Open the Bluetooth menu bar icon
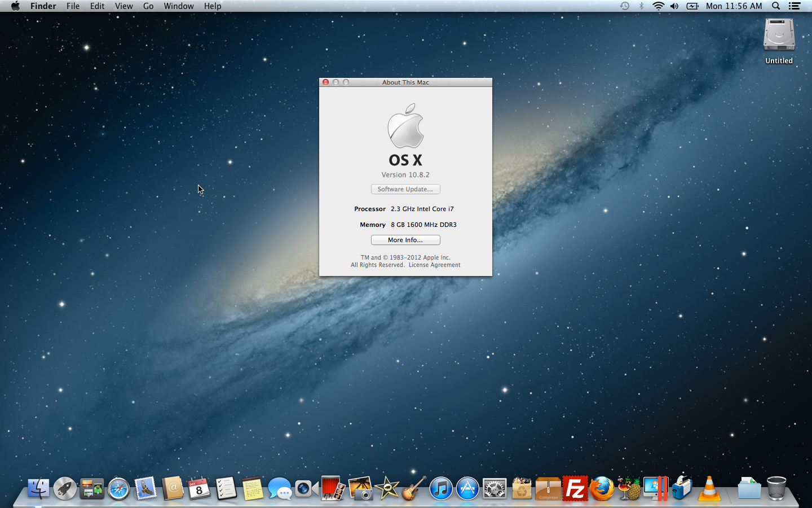812x508 pixels. 641,6
